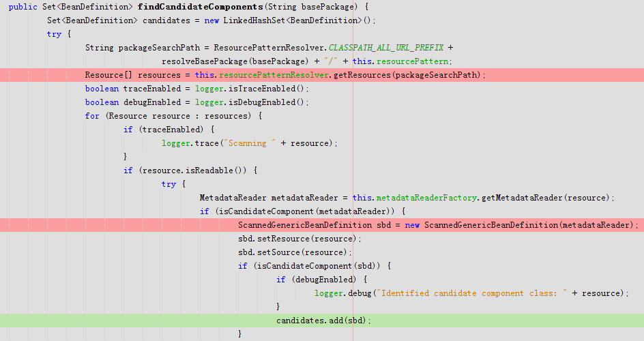Click the outer 'try {' keyword
Screen dimensions: 644x341
pyautogui.click(x=59, y=34)
